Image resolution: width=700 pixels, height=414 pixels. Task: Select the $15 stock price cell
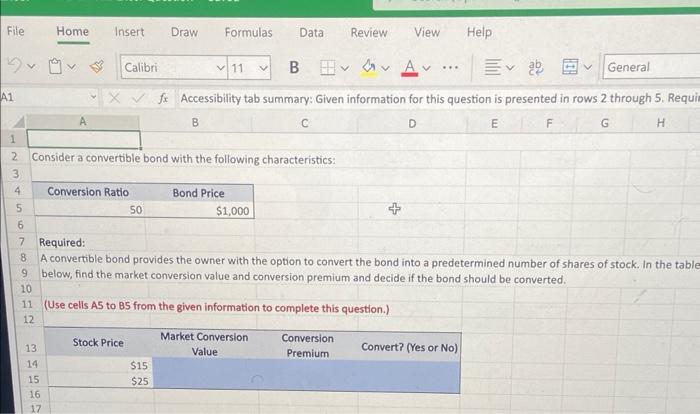click(x=99, y=365)
